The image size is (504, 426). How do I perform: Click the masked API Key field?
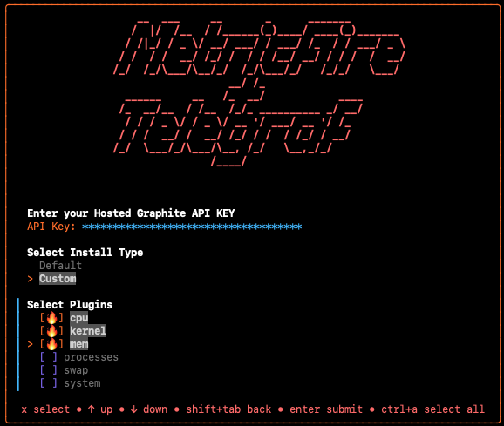(192, 227)
